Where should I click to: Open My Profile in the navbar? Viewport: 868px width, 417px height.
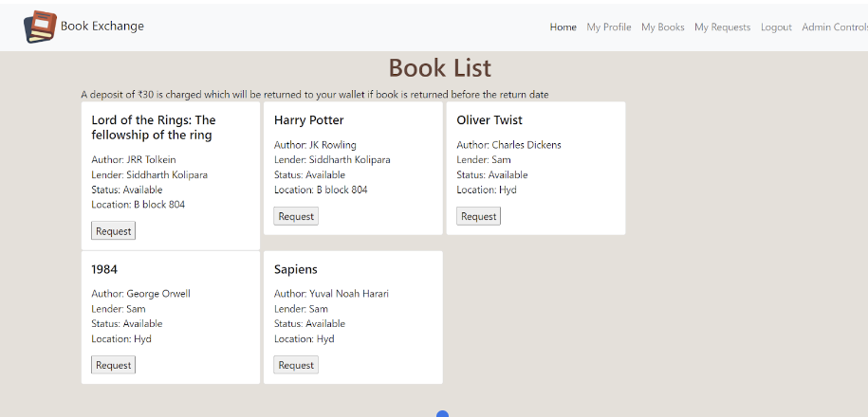[609, 27]
